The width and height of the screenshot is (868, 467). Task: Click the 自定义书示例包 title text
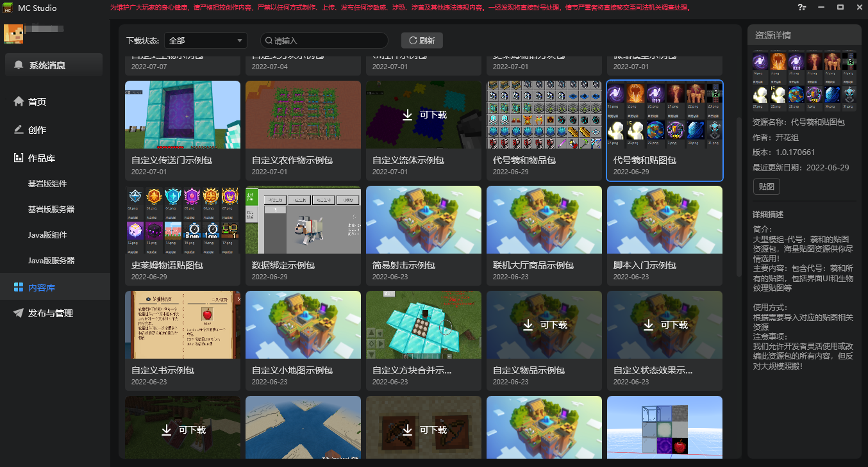163,370
